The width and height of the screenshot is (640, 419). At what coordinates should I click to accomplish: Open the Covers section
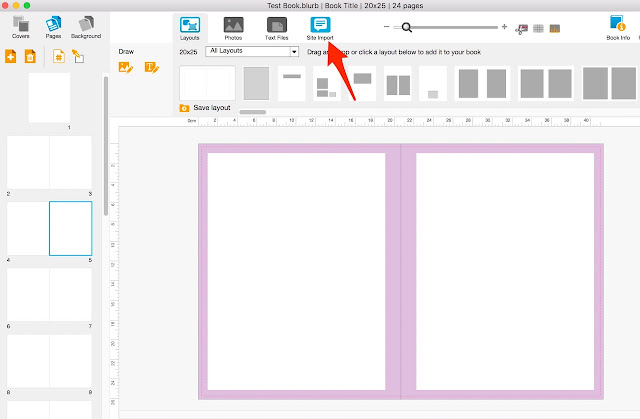[x=20, y=27]
